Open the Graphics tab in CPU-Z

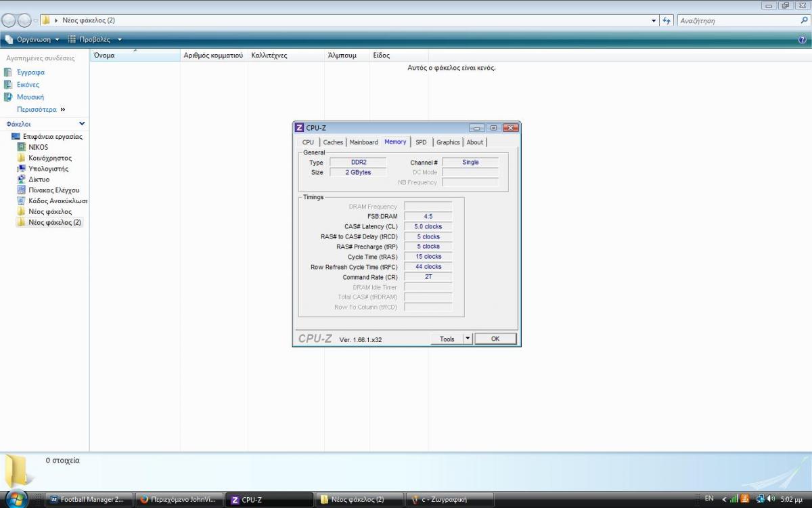click(x=448, y=142)
